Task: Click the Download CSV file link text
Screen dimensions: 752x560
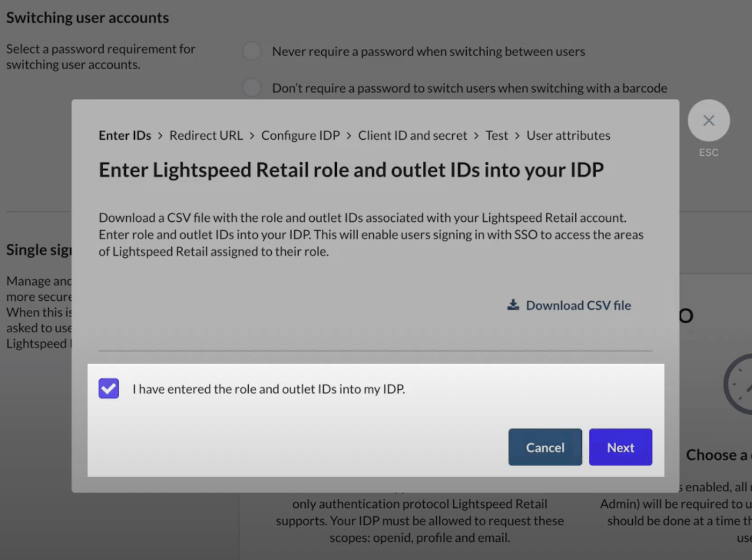Action: [x=578, y=306]
